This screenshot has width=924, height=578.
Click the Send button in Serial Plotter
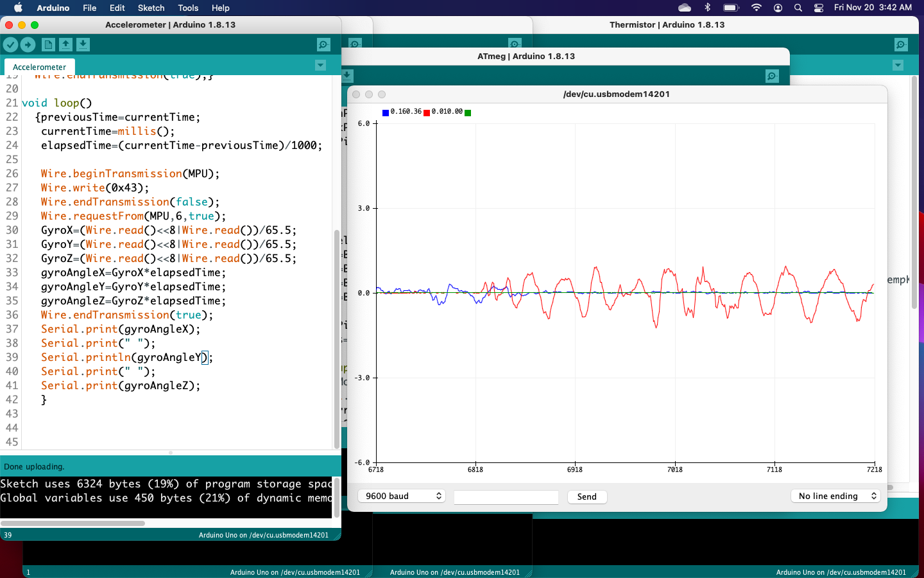coord(586,496)
